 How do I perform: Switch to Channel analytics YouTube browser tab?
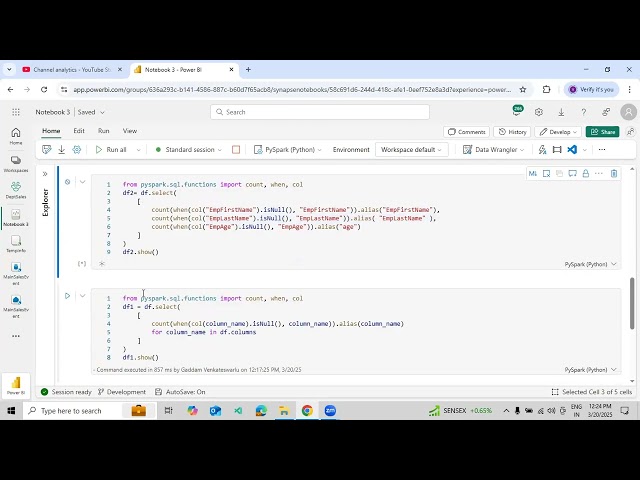72,70
